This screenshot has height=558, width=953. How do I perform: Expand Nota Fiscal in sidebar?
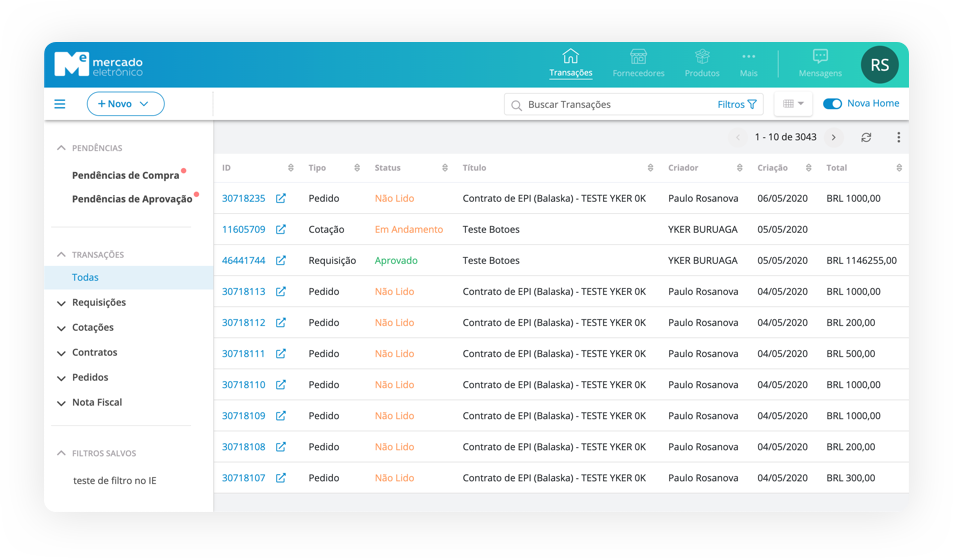click(61, 403)
